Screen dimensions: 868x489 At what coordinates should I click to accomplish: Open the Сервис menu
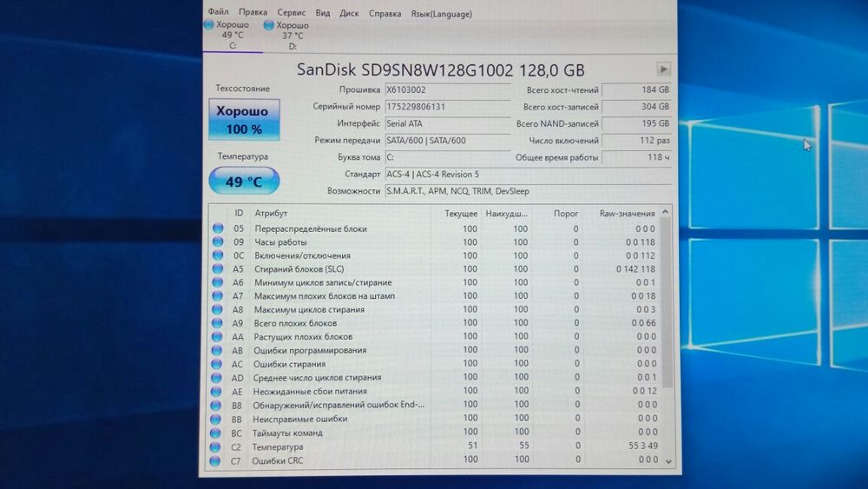pos(291,13)
